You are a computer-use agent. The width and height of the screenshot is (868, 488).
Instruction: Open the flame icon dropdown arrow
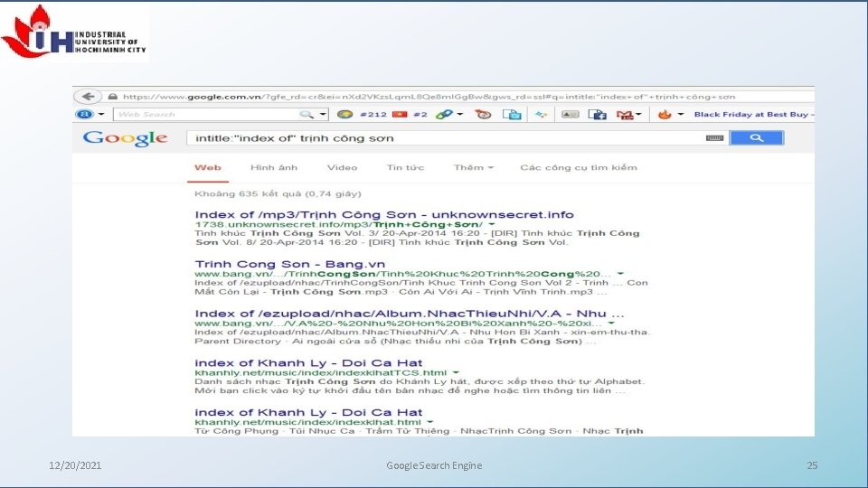click(681, 115)
